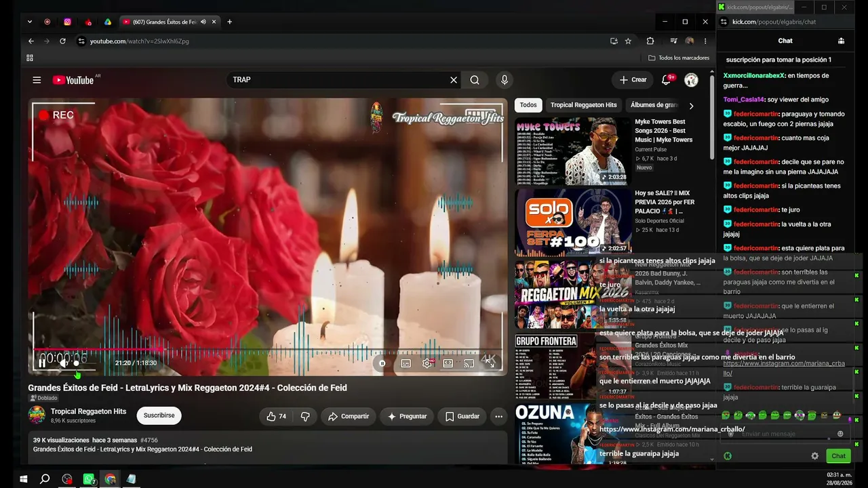This screenshot has height=488, width=868.
Task: Select the Tropical Reggaeton Hits filter chip
Action: click(x=583, y=105)
